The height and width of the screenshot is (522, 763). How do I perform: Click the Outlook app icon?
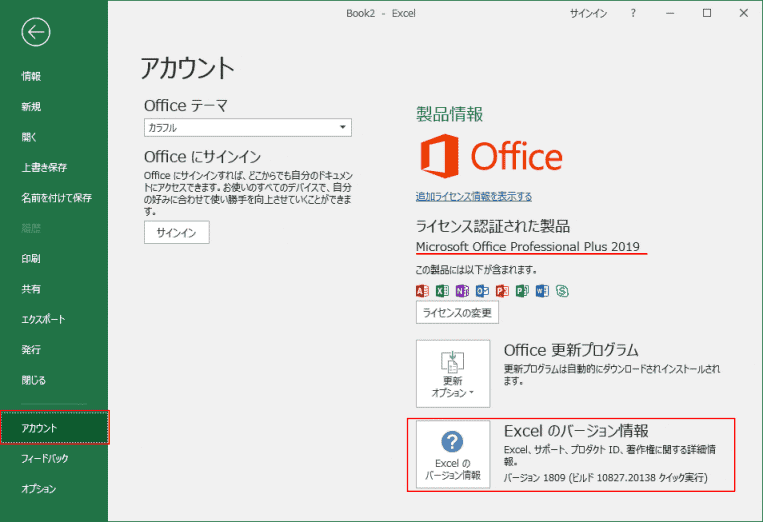click(482, 291)
